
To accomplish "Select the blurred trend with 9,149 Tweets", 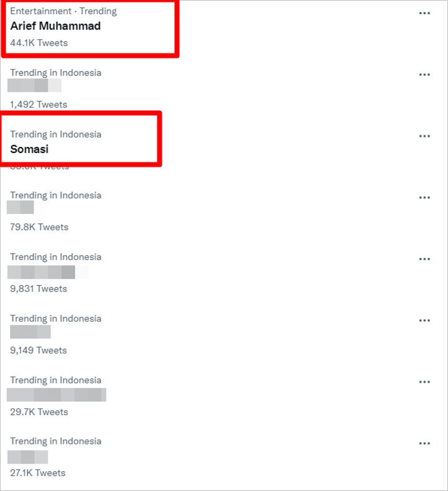I will click(30, 332).
